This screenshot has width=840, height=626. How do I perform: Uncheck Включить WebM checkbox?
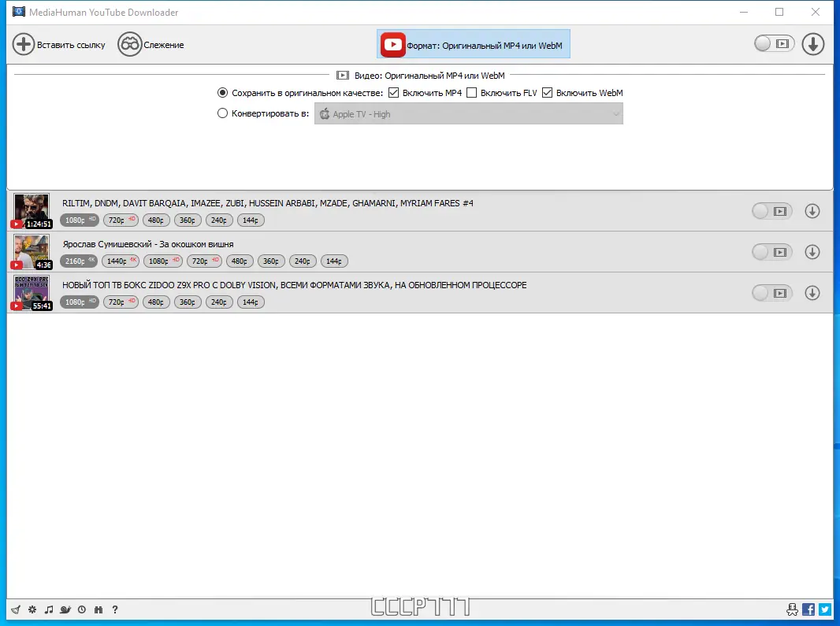(547, 93)
